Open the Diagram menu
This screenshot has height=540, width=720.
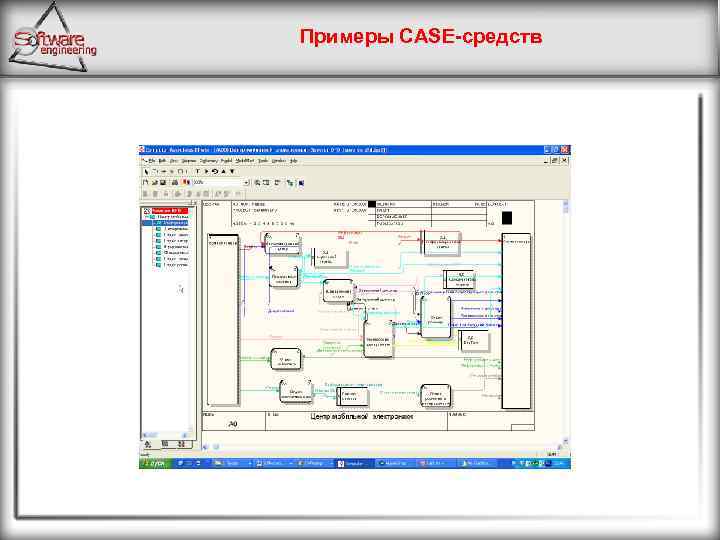click(x=189, y=161)
